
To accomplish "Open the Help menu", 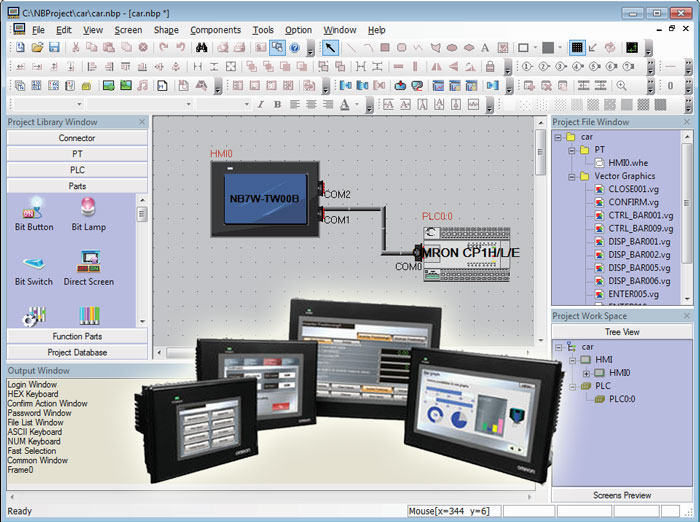I will pos(376,30).
